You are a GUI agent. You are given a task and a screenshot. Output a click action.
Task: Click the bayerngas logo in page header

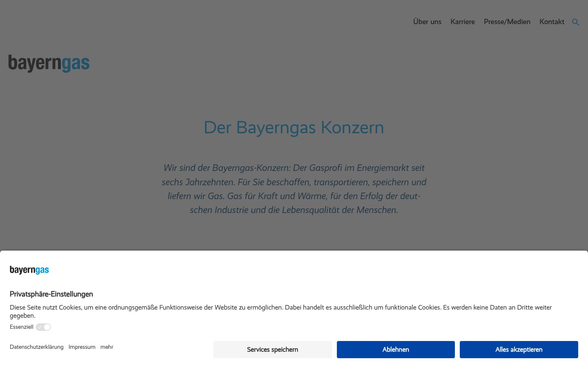[x=49, y=63]
